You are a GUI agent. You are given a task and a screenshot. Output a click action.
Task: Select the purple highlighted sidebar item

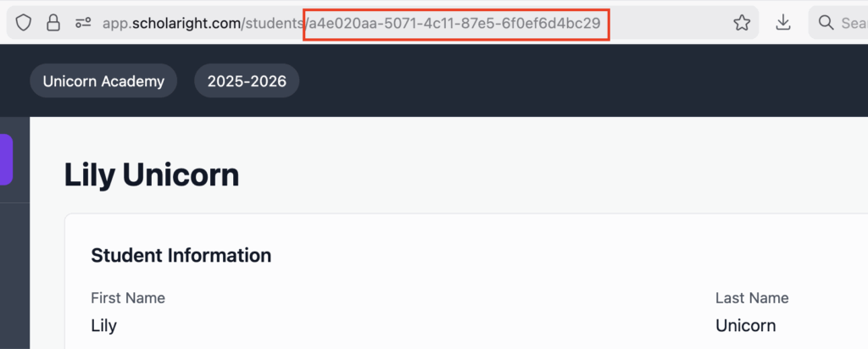(x=6, y=158)
